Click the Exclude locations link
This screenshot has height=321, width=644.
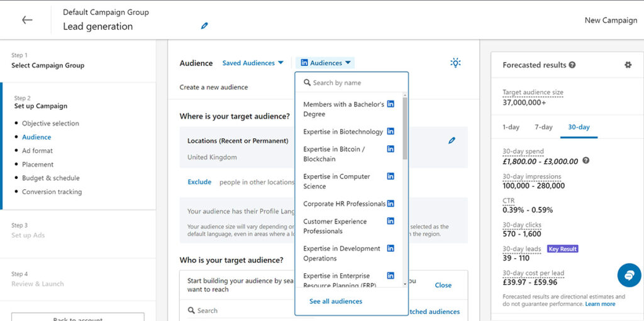coord(199,182)
